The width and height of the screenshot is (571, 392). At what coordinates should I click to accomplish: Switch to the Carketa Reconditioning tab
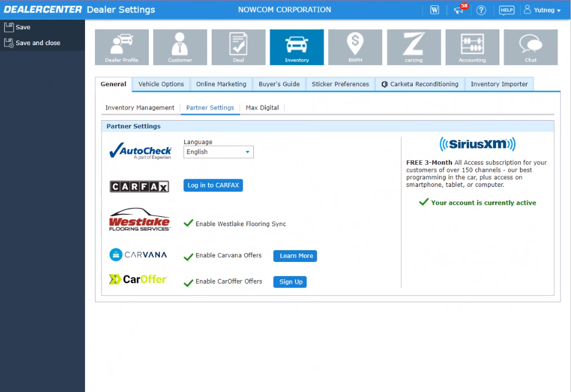(420, 84)
